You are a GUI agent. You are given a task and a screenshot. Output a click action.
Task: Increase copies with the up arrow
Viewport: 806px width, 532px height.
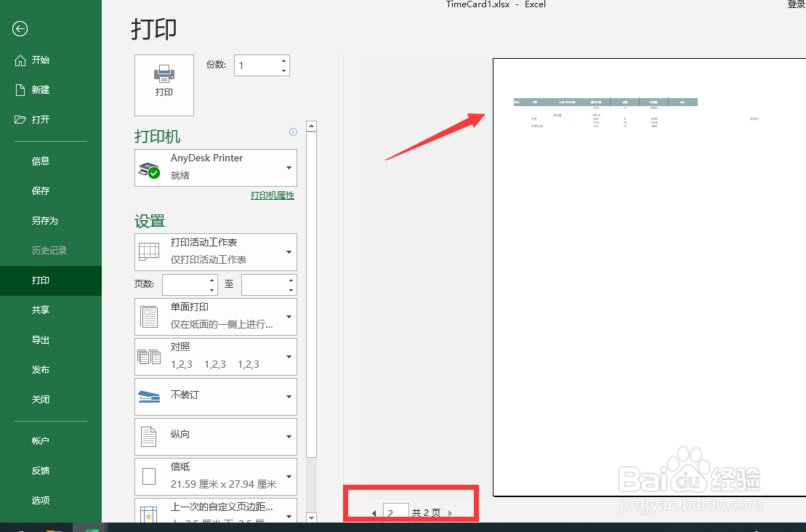283,60
